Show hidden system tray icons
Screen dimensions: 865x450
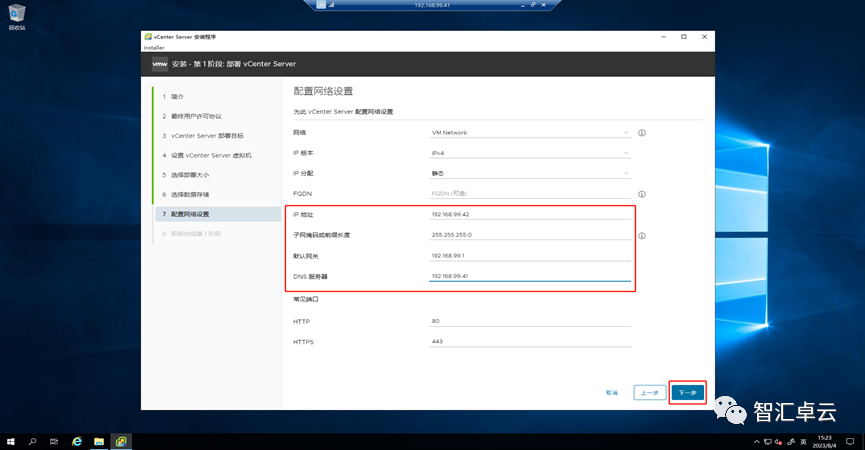756,442
